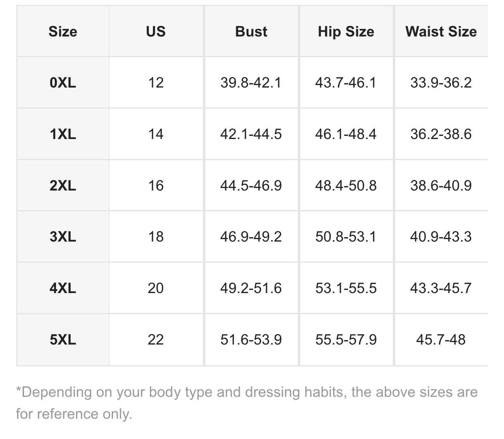The height and width of the screenshot is (439, 504).
Task: Select the 4XL size row label
Action: [63, 288]
